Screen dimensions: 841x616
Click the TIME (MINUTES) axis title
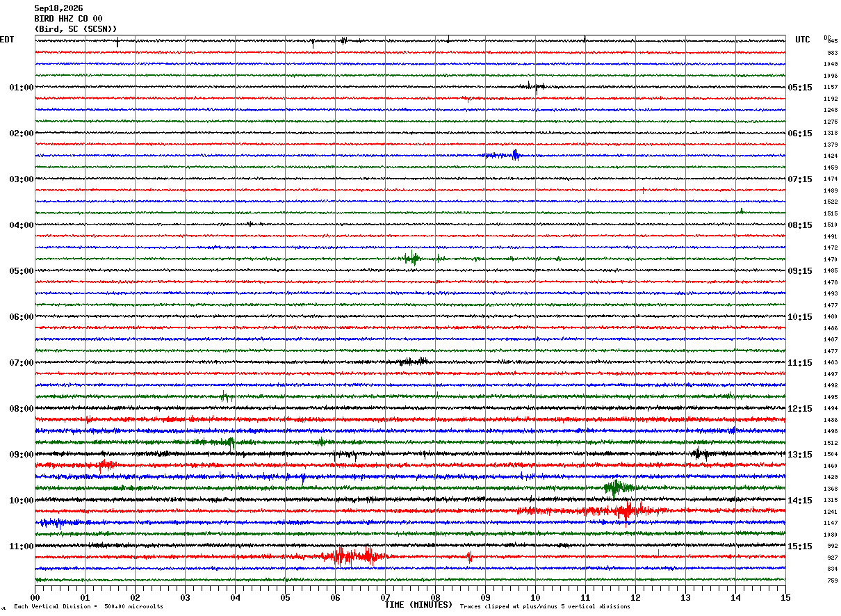coord(418,605)
